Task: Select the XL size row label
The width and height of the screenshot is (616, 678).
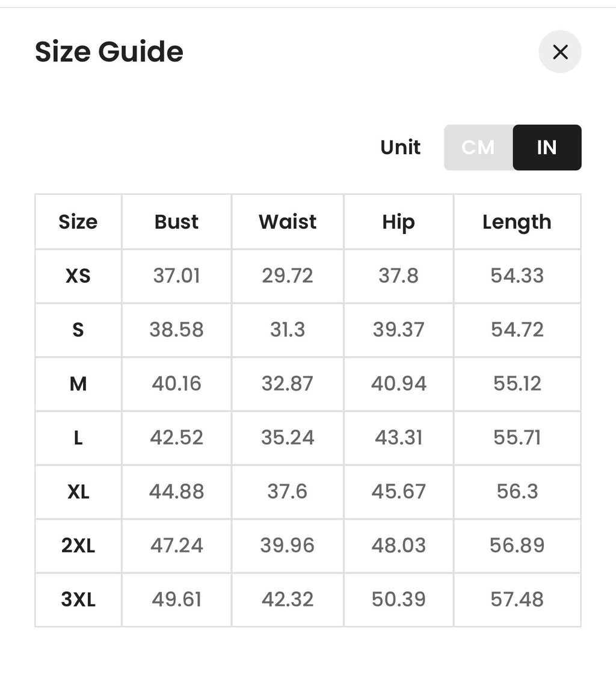Action: coord(78,492)
